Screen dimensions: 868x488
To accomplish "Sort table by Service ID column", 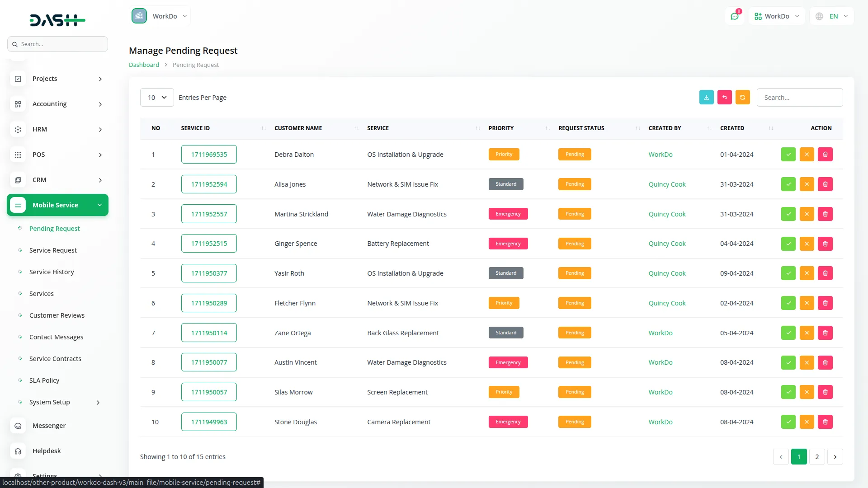I will pyautogui.click(x=195, y=128).
